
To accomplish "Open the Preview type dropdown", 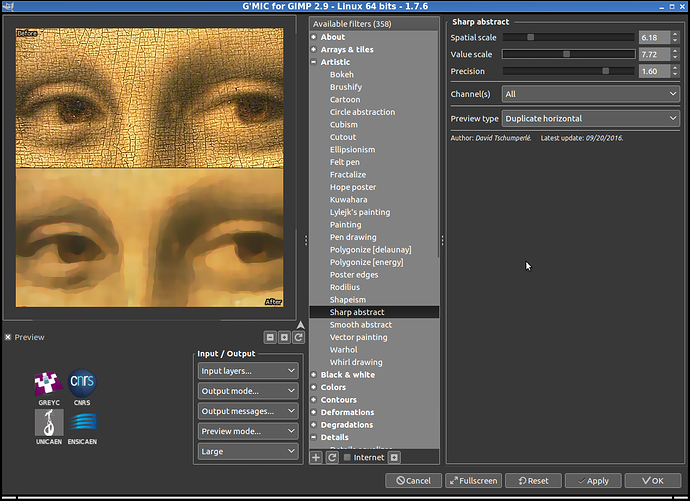I will (x=591, y=119).
